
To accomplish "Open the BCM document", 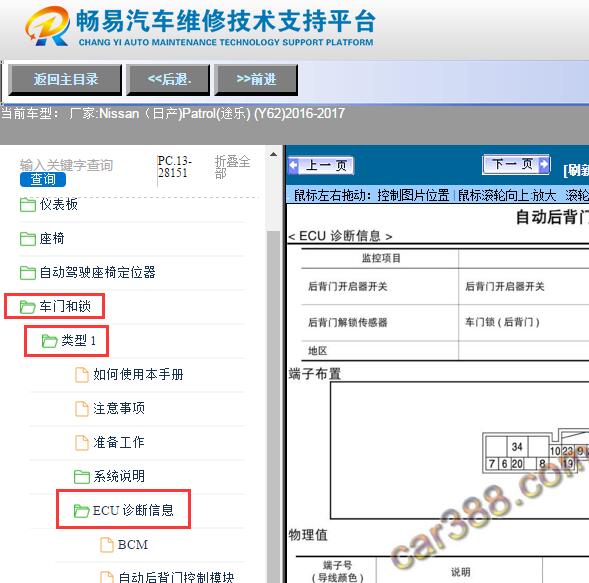I will [x=133, y=545].
